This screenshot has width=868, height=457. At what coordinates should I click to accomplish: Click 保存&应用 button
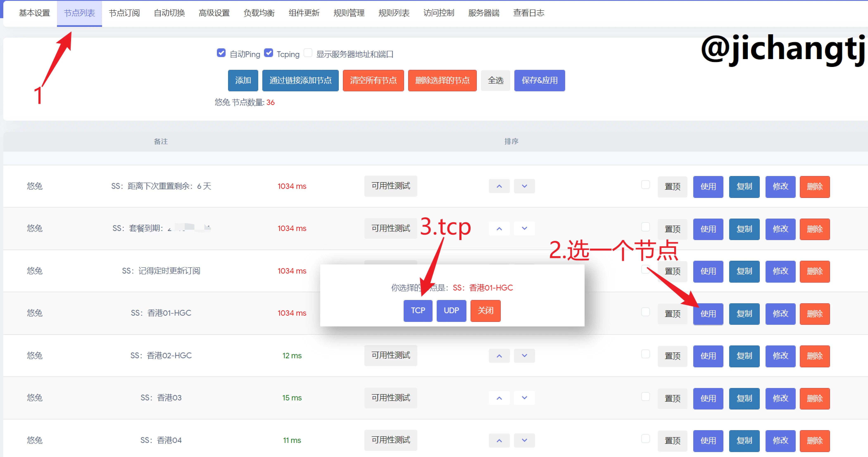pos(540,81)
